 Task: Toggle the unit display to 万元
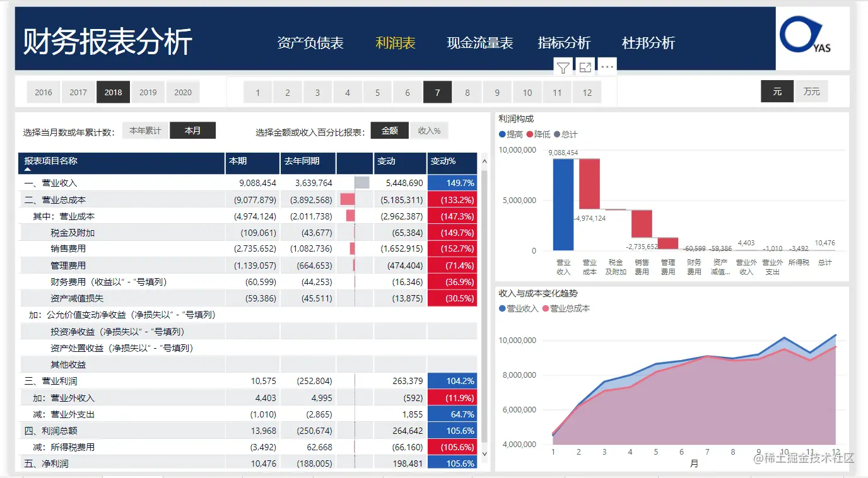(811, 91)
